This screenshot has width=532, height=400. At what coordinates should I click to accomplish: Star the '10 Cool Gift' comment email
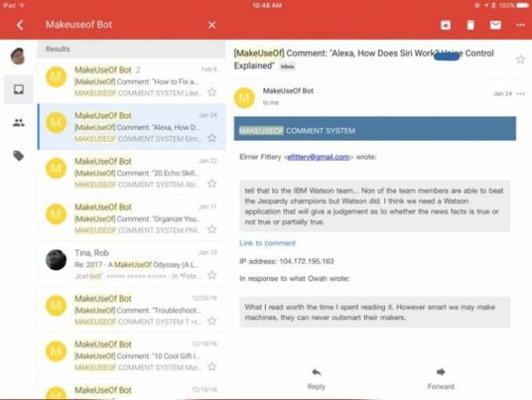point(212,366)
